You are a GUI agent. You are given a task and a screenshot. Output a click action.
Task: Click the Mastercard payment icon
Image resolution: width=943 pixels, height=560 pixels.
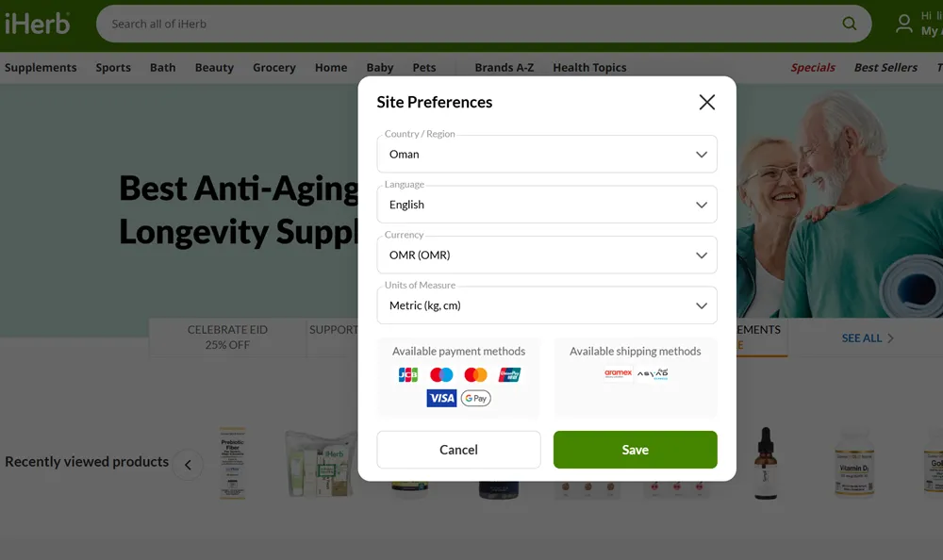tap(475, 374)
